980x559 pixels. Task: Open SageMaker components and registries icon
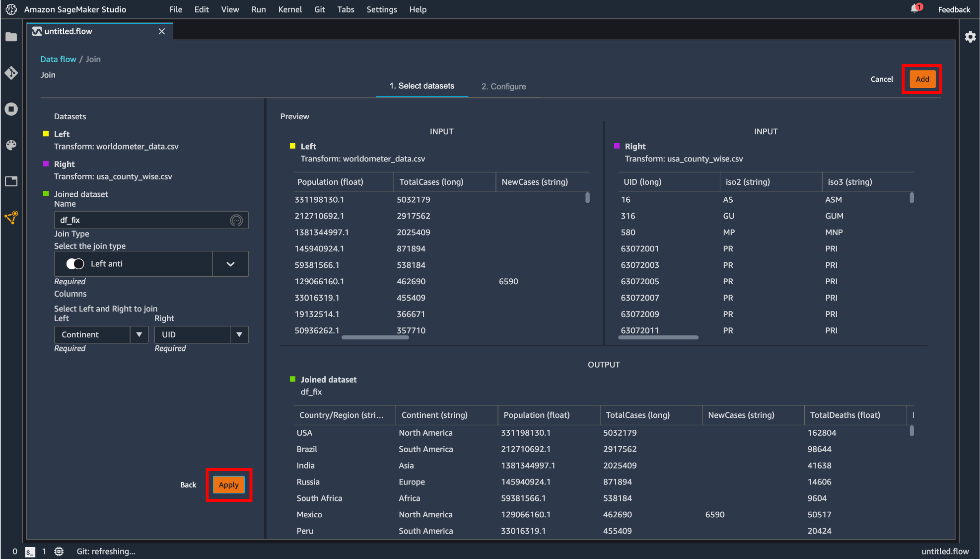click(11, 217)
